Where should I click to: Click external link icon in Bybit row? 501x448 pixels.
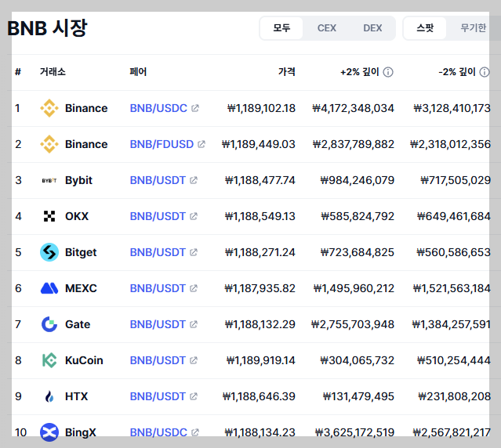tap(194, 180)
